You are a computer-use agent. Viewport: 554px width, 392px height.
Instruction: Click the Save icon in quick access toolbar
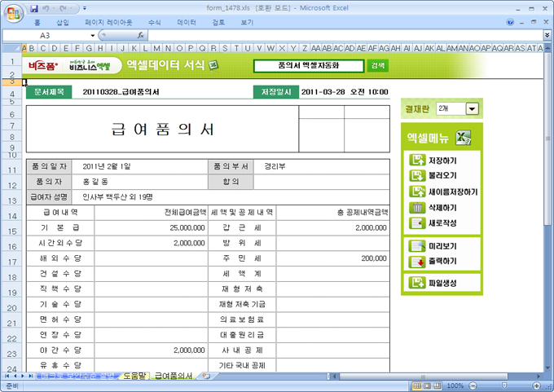pos(34,8)
